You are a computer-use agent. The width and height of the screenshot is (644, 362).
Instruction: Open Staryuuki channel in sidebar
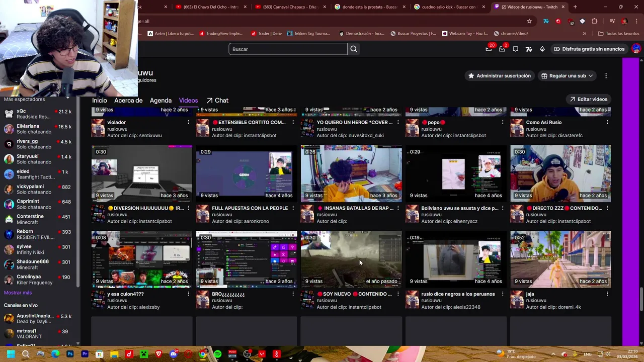pos(39,159)
